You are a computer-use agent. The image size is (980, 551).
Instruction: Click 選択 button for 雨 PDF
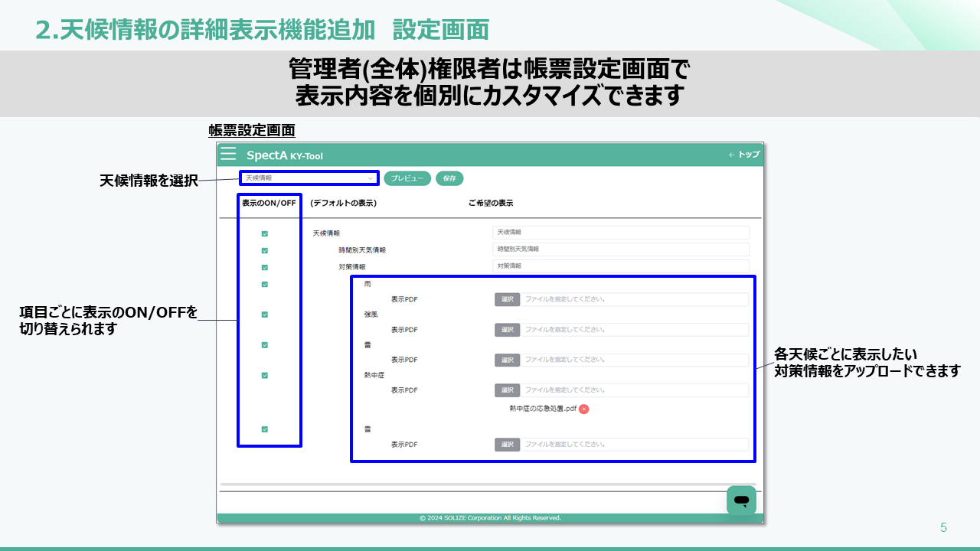[507, 299]
